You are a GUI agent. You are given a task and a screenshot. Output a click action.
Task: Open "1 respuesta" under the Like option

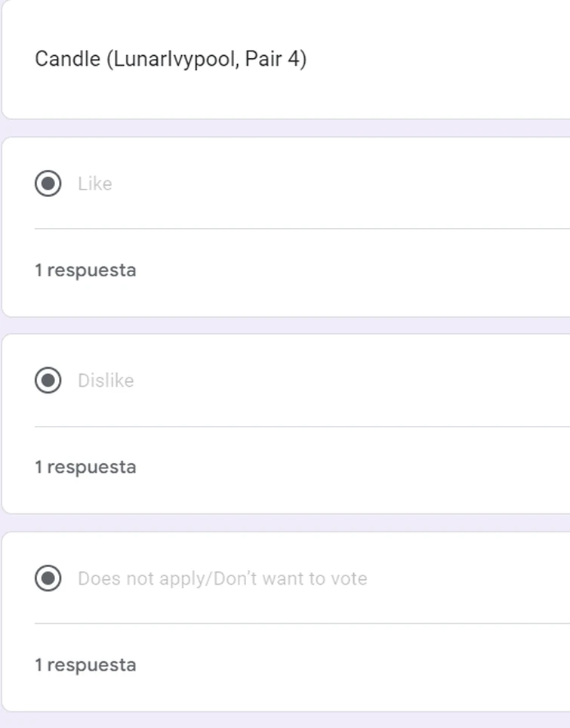pyautogui.click(x=85, y=270)
